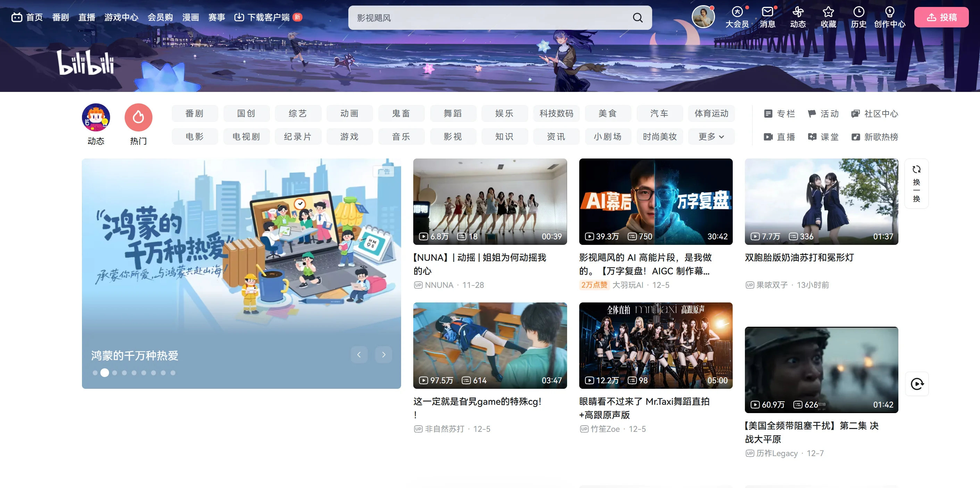Screen dimensions: 980x488
Task: Open the 收藏 favorites star icon
Action: [828, 12]
